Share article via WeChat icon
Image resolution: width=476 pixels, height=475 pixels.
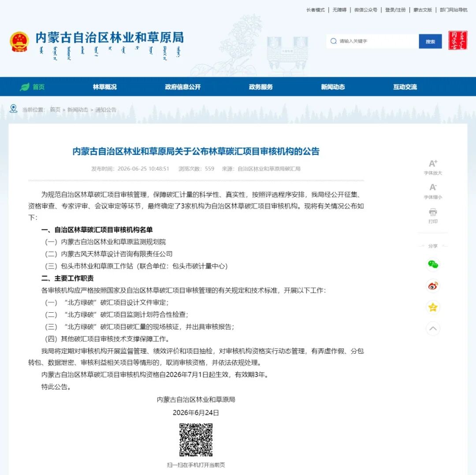(433, 264)
